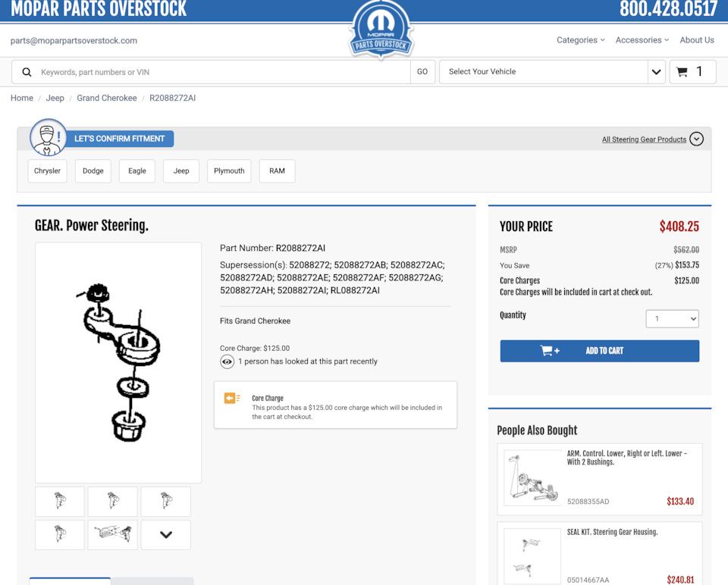Open the SEAL KIT product image

click(x=532, y=556)
